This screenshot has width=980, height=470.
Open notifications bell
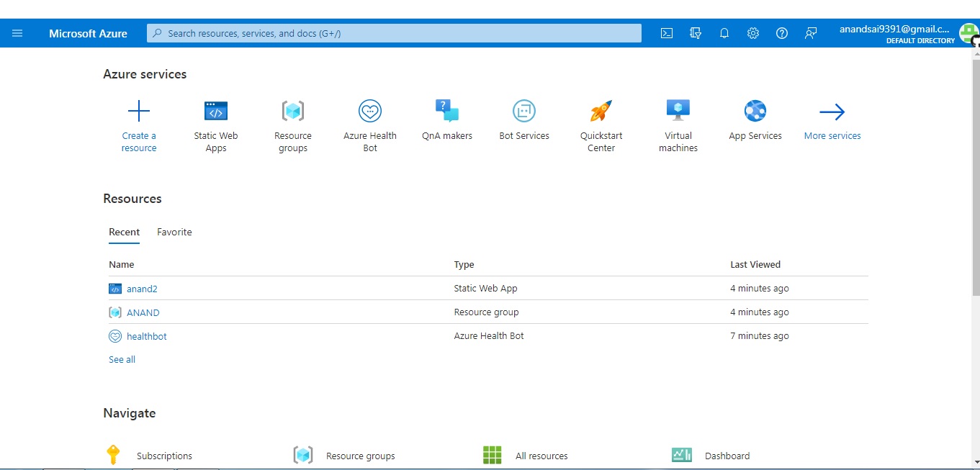pyautogui.click(x=724, y=32)
